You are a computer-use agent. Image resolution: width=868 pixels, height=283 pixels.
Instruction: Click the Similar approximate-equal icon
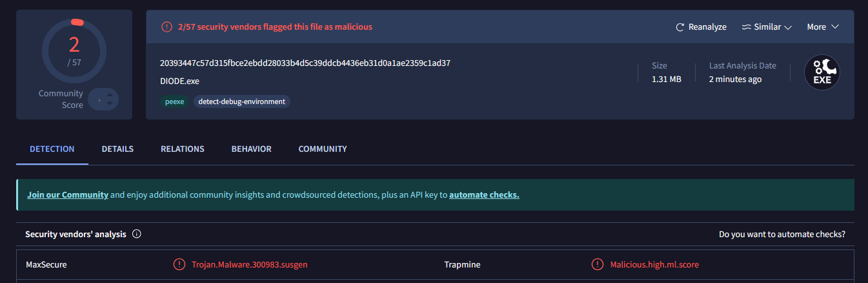(747, 27)
